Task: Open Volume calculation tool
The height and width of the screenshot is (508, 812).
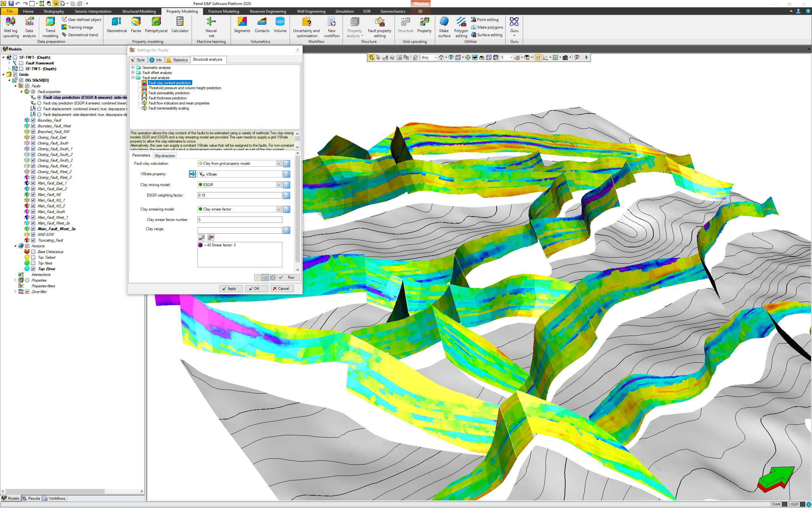Action: pos(280,25)
